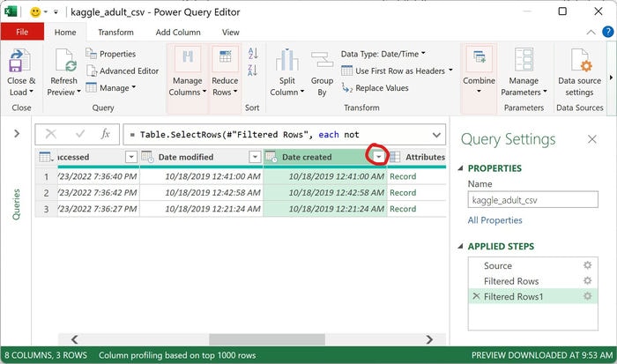Click the table menu icon at grid corner
Screen dimensions: 617x364
(46, 157)
